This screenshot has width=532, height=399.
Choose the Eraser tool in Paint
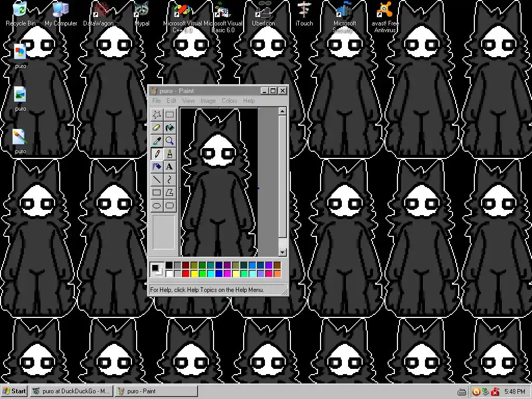157,128
